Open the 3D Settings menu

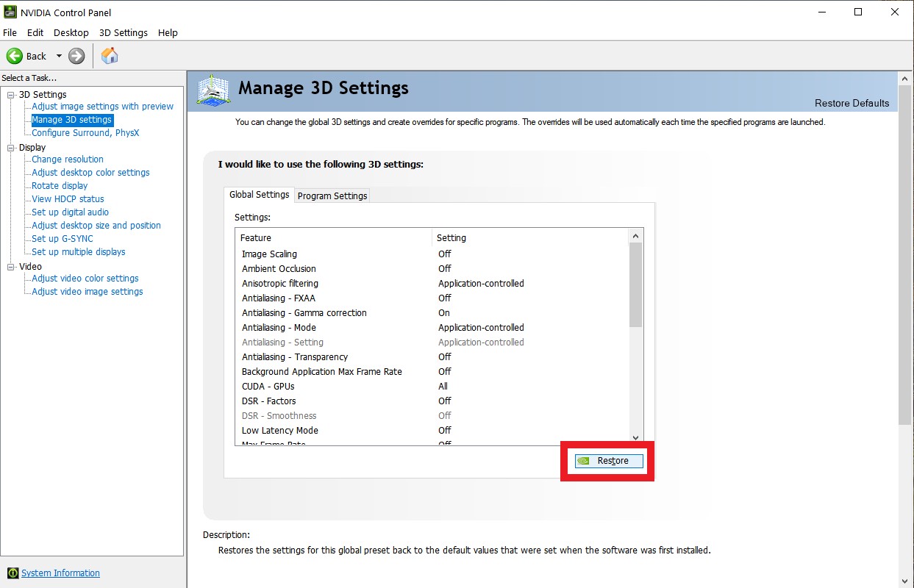point(124,33)
